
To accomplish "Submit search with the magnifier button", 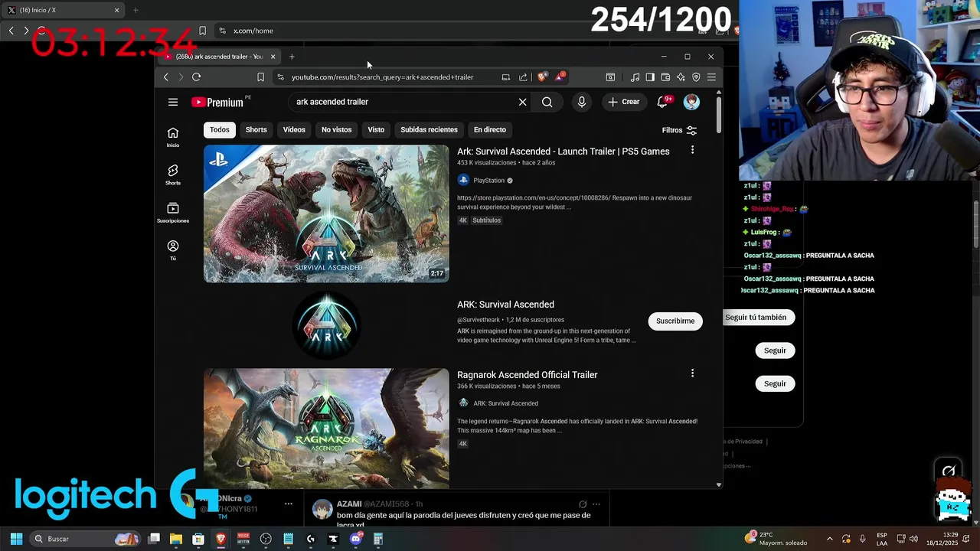I will click(x=547, y=102).
